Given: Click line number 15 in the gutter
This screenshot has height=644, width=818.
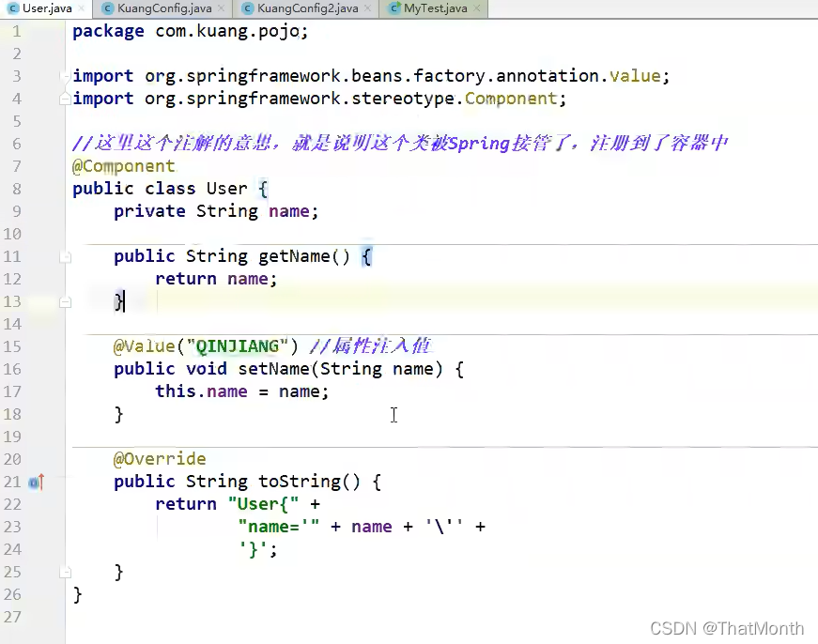Looking at the screenshot, I should tap(12, 346).
